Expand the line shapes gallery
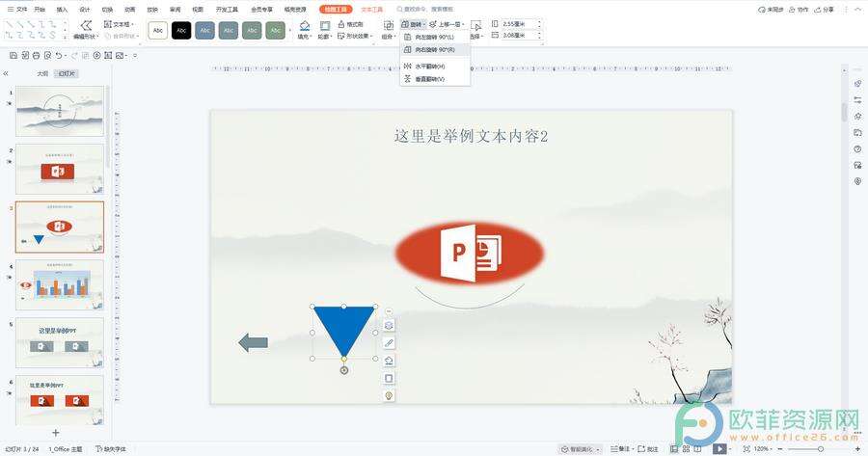This screenshot has width=868, height=456. (66, 36)
